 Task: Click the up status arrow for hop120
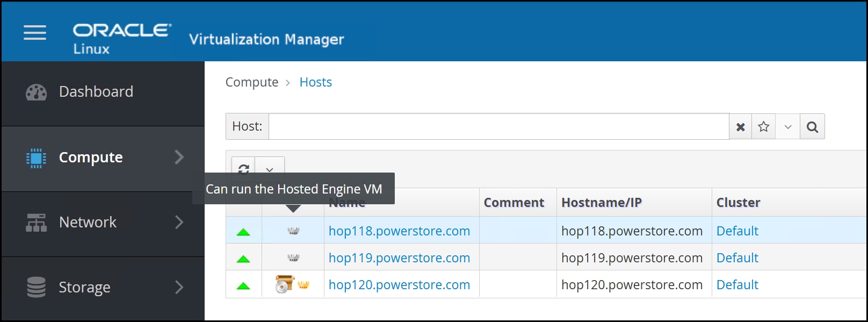coord(243,286)
